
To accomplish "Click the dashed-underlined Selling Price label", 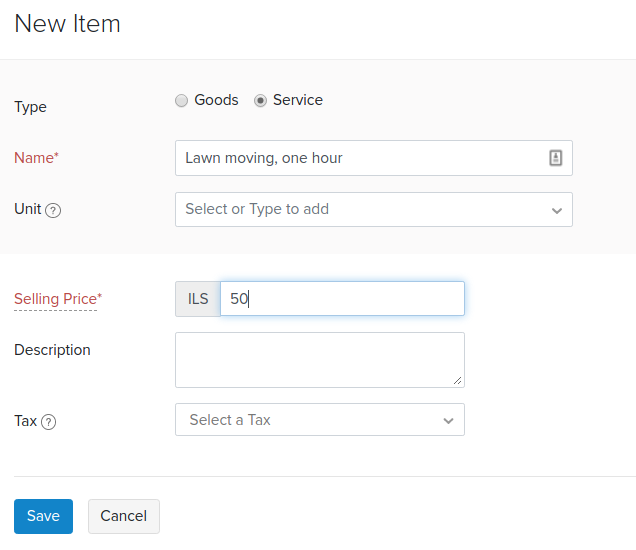I will 57,299.
